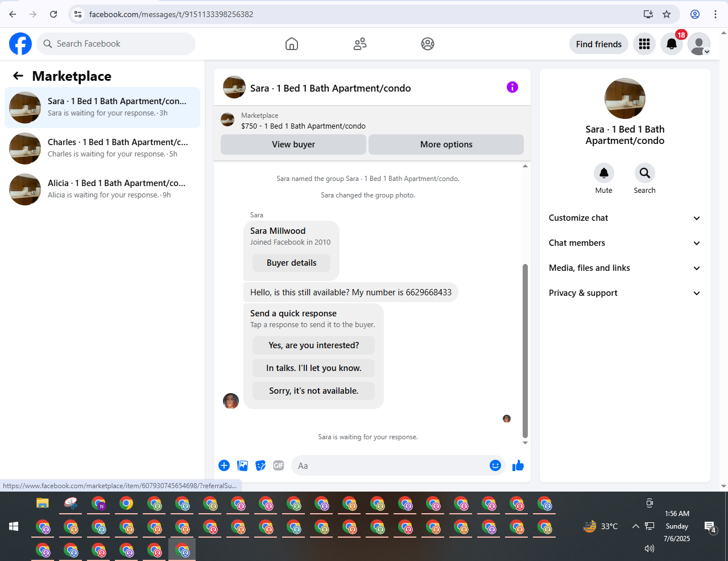Click the View buyer button

tap(293, 145)
